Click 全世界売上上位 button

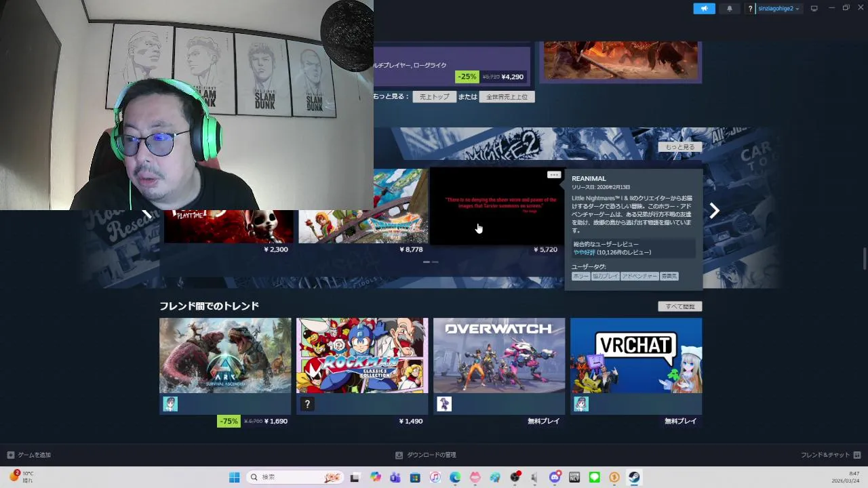coord(507,97)
